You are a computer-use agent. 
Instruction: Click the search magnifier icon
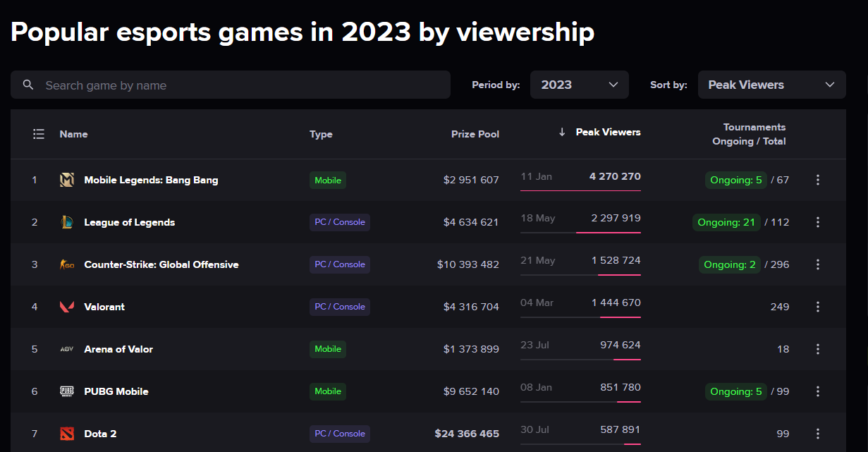28,85
